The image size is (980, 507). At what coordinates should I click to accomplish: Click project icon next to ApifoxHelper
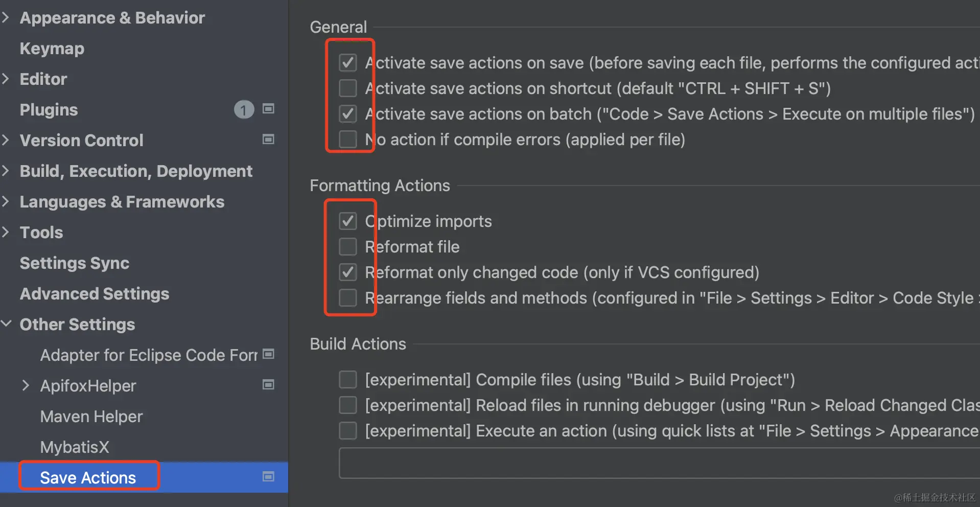point(268,385)
